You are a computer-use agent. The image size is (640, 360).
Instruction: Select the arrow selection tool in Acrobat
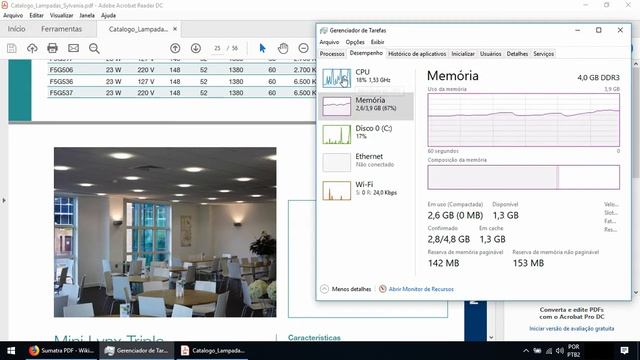262,48
